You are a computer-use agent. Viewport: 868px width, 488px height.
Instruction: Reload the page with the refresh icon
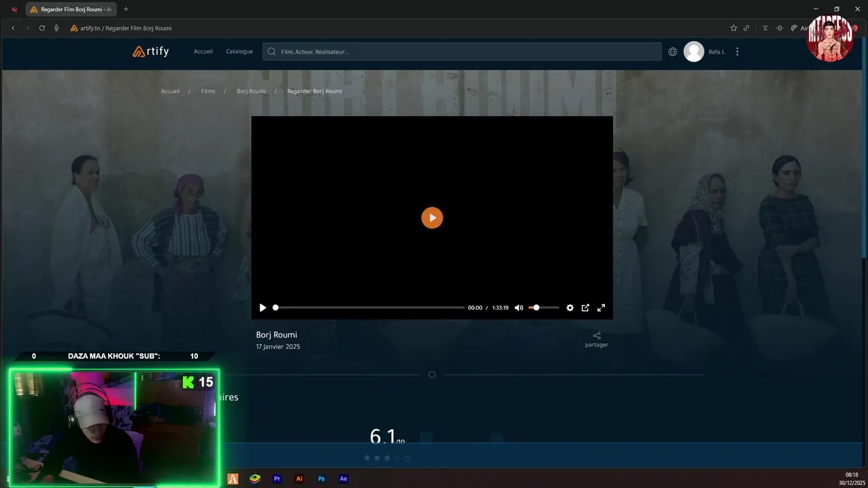[x=42, y=28]
